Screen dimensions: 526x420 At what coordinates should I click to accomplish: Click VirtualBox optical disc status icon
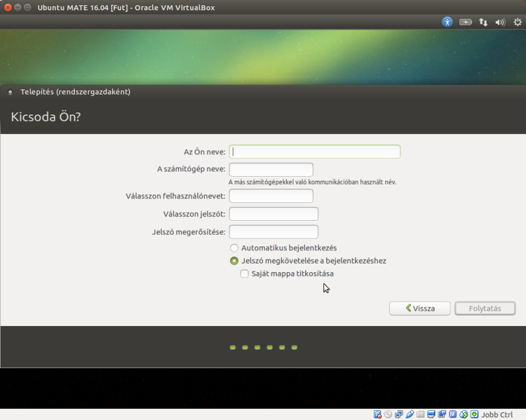pyautogui.click(x=388, y=414)
